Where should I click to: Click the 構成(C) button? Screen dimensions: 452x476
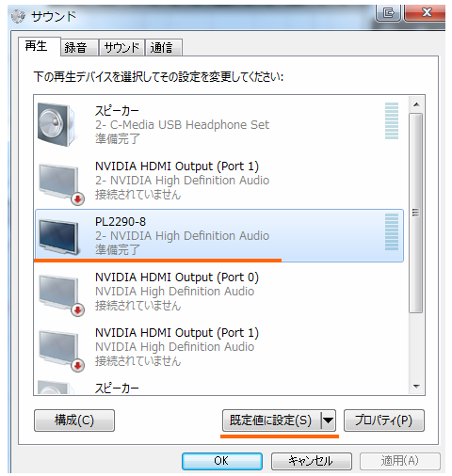pos(74,420)
